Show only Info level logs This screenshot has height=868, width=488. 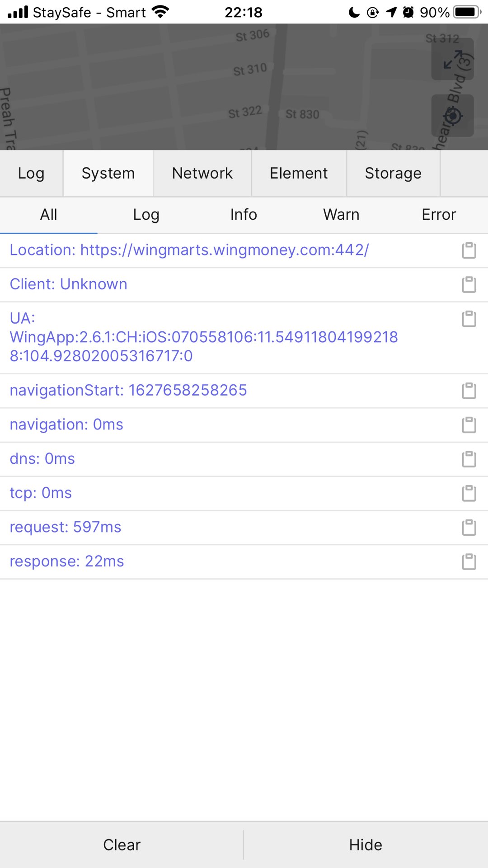point(244,215)
